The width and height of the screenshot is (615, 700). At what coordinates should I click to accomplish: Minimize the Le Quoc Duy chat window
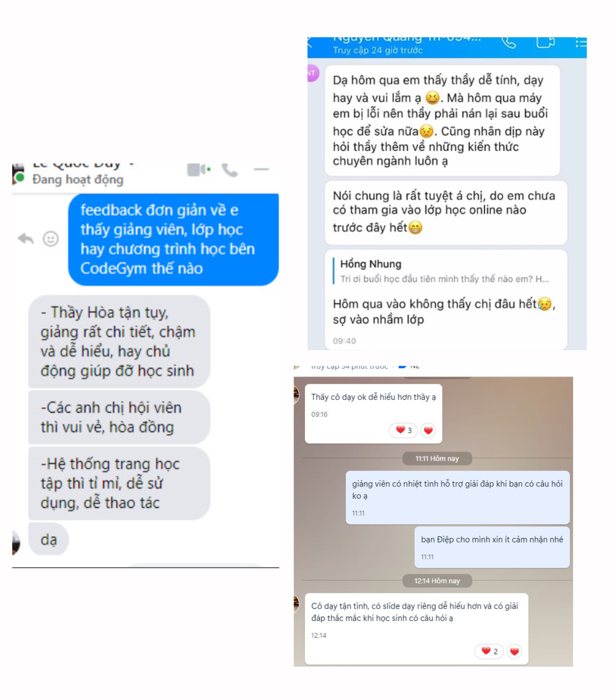pyautogui.click(x=261, y=169)
